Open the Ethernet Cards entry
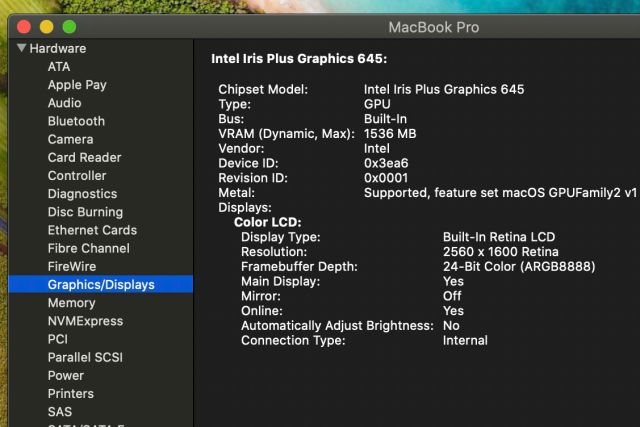 (x=92, y=230)
